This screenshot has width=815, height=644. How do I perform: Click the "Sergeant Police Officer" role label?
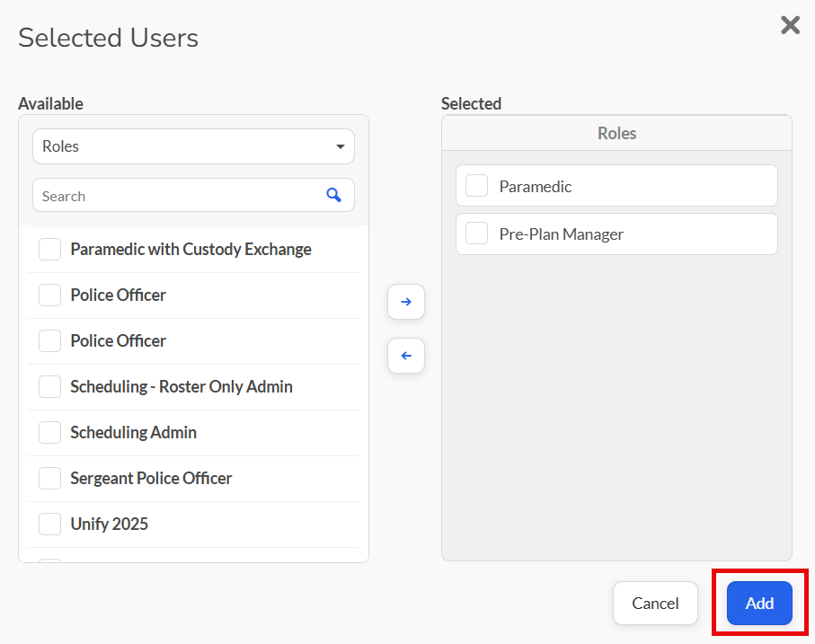tap(151, 479)
